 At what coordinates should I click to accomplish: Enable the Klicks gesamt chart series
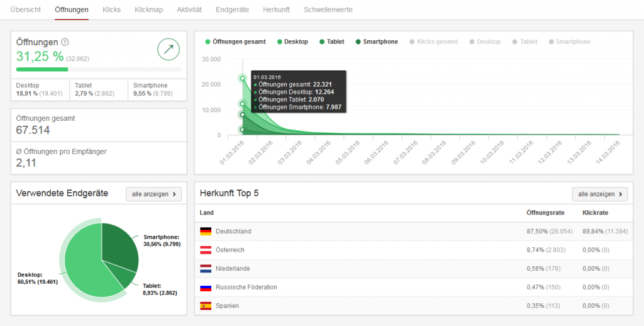[434, 42]
